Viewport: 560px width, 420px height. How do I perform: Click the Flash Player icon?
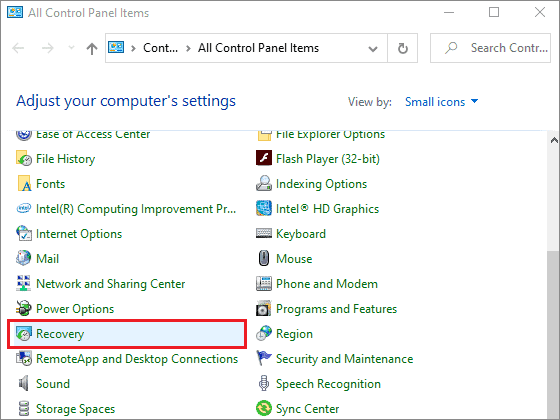pos(264,158)
